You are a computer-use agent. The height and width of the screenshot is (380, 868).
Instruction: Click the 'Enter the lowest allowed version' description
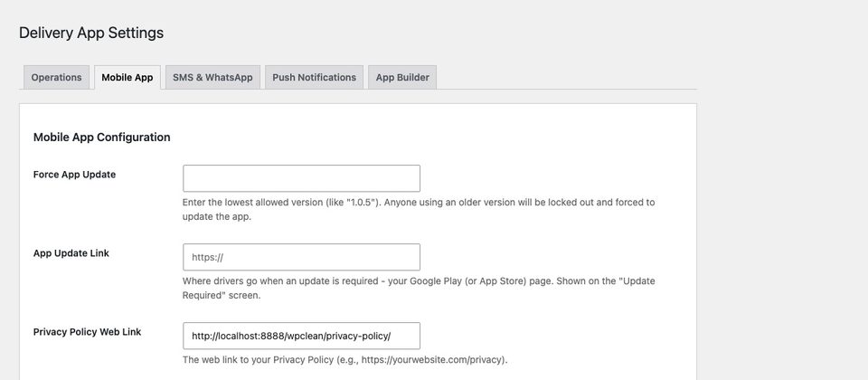(x=419, y=209)
